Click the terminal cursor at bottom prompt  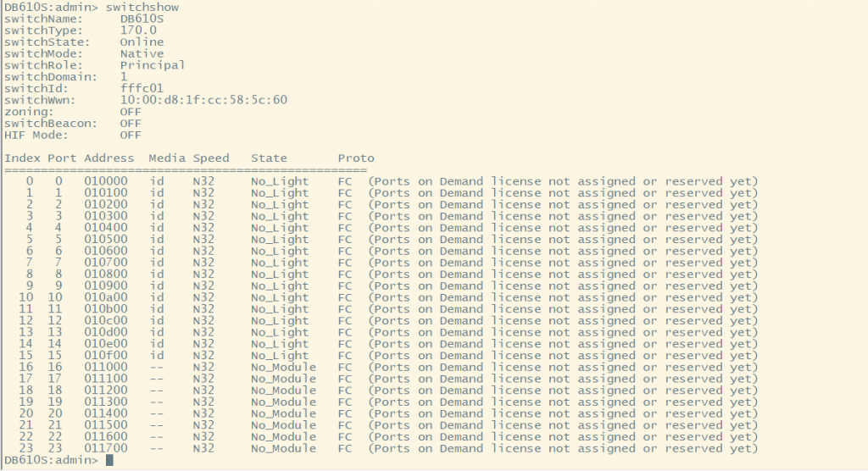(x=109, y=460)
